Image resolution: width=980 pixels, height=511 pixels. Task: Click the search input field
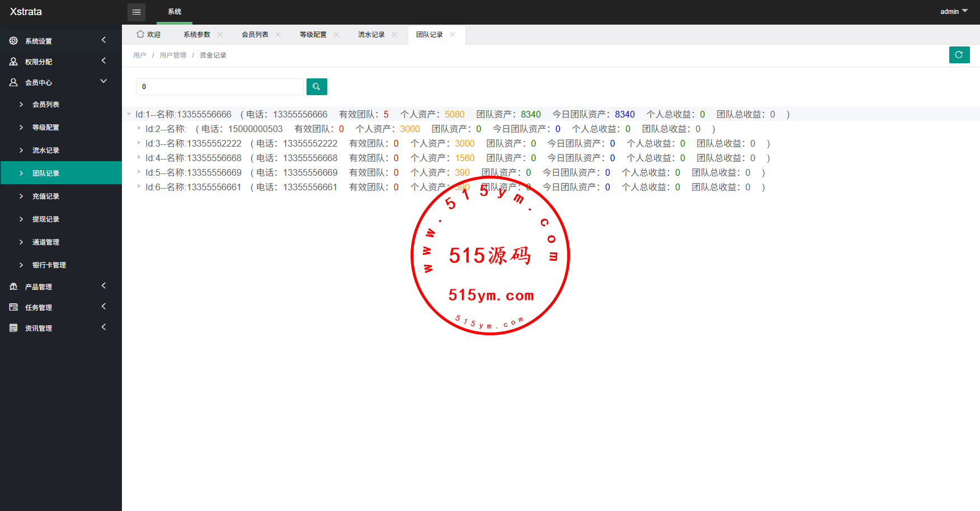[x=219, y=87]
